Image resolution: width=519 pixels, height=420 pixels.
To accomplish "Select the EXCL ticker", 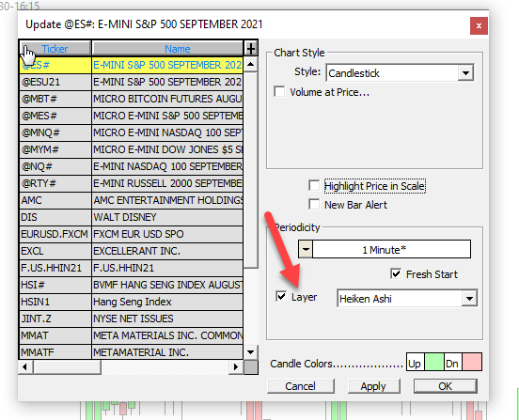I will coord(55,251).
